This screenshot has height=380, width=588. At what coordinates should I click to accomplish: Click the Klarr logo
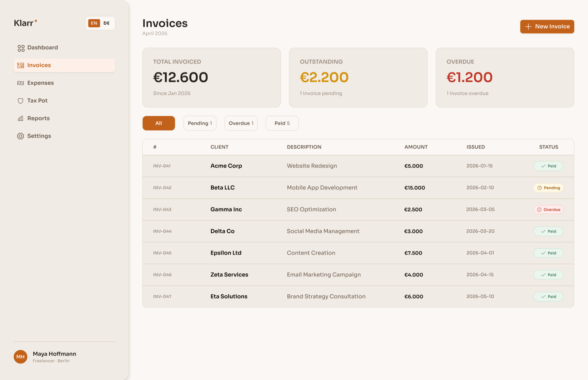(25, 23)
